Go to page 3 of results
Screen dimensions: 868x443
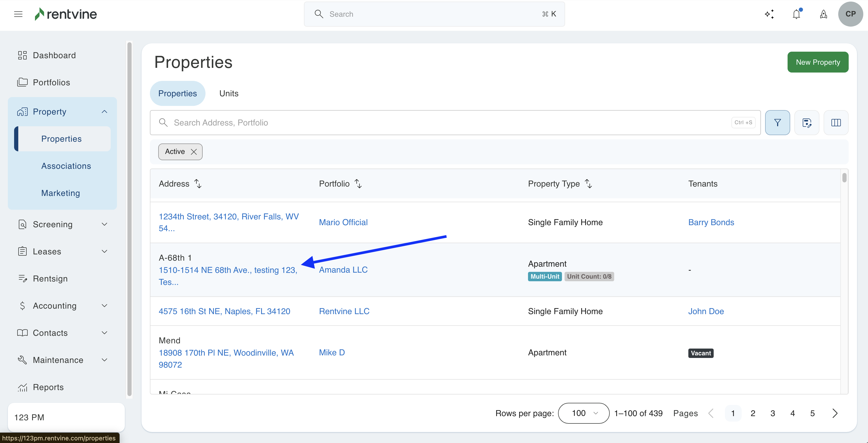773,413
